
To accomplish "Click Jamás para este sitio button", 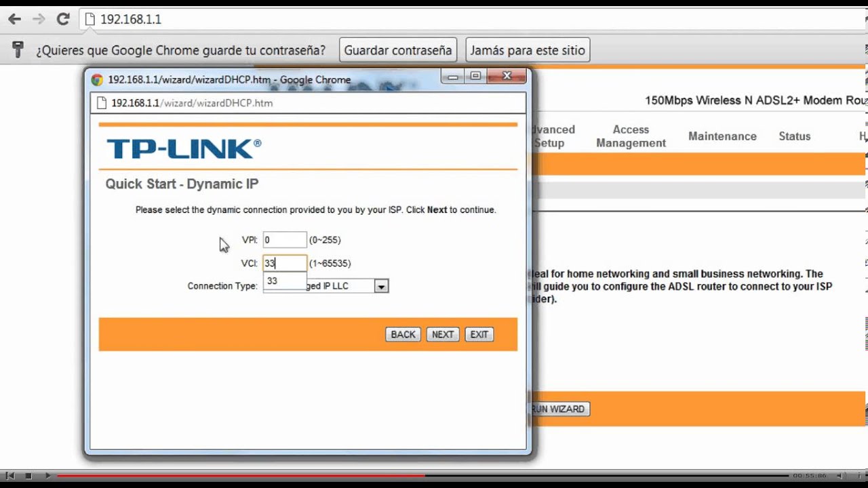I will pyautogui.click(x=528, y=50).
